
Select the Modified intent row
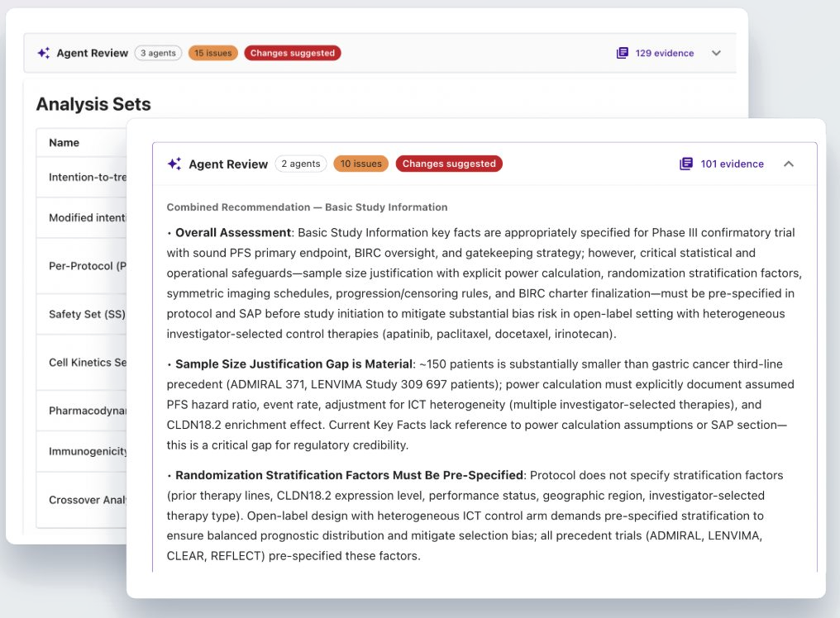pyautogui.click(x=81, y=218)
